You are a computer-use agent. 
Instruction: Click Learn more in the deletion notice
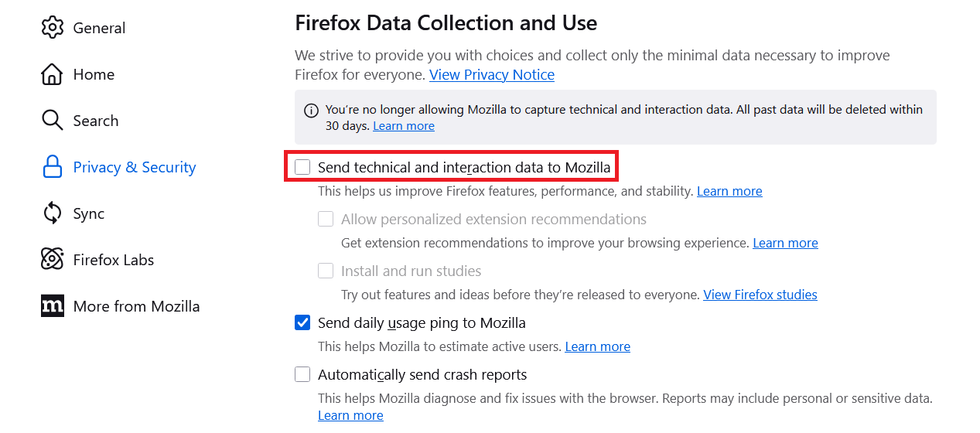[x=404, y=126]
